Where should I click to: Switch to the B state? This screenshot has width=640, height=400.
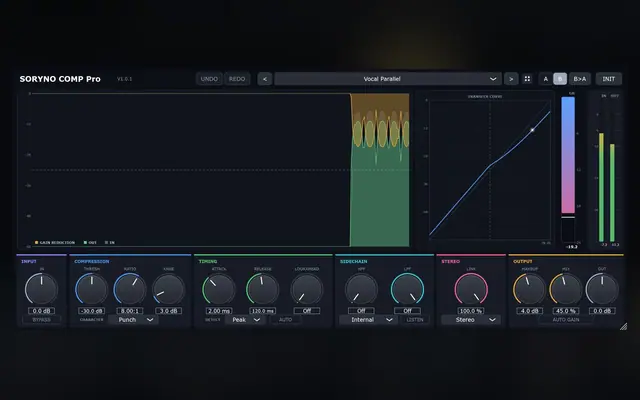pyautogui.click(x=560, y=79)
